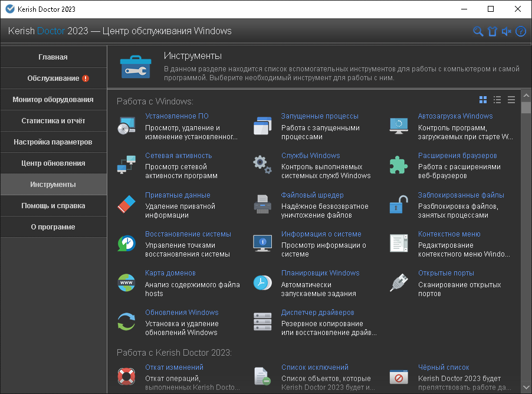Open the Карта доменов link
Image resolution: width=532 pixels, height=394 pixels.
point(170,273)
